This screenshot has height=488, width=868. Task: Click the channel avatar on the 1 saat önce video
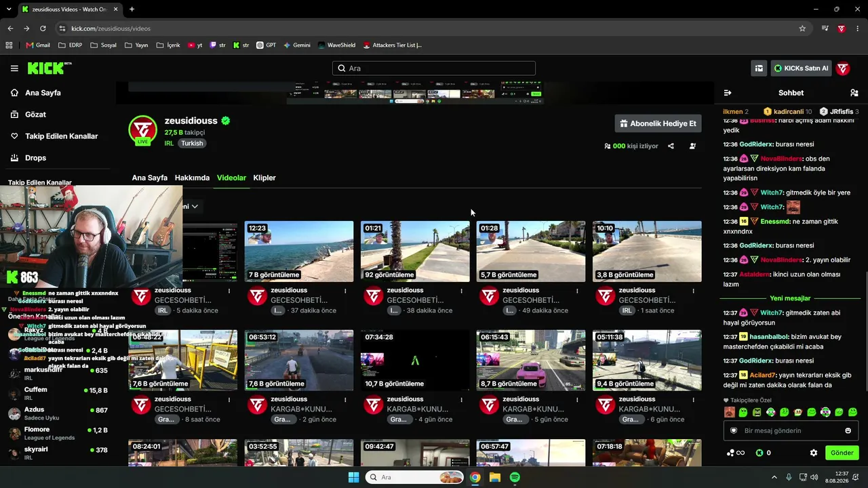[x=605, y=296]
